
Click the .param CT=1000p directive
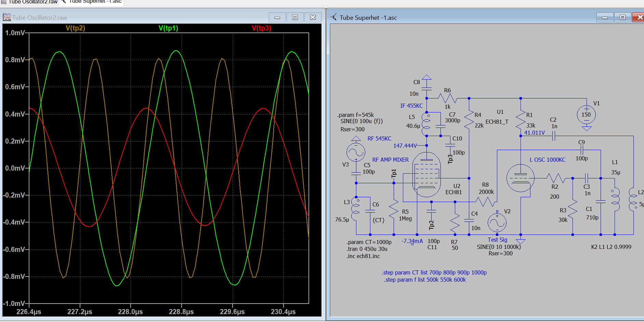369,242
